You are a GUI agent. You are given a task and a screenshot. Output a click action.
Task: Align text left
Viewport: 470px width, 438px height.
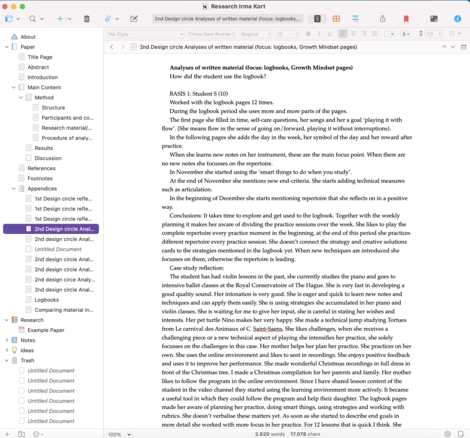pyautogui.click(x=343, y=34)
